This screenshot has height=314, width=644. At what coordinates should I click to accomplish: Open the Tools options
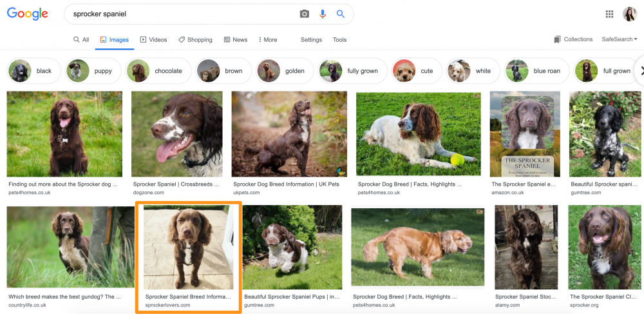339,39
